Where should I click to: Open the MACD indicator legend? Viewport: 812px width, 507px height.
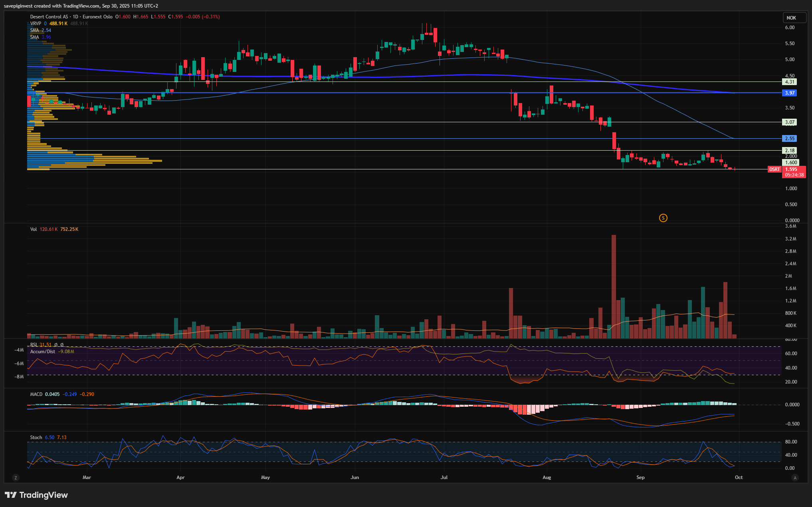(x=36, y=394)
